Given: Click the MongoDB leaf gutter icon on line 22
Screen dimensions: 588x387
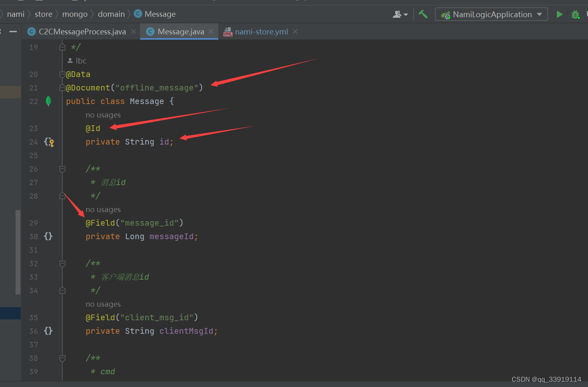Looking at the screenshot, I should tap(48, 101).
